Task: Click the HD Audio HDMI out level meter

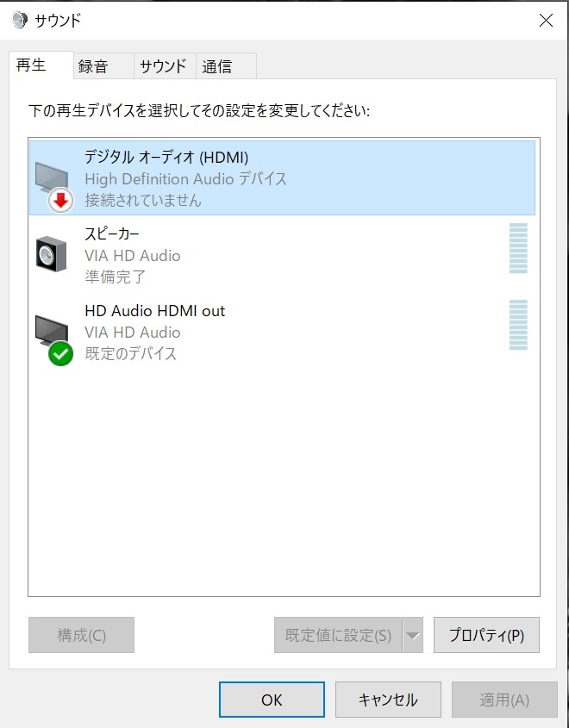Action: click(518, 325)
